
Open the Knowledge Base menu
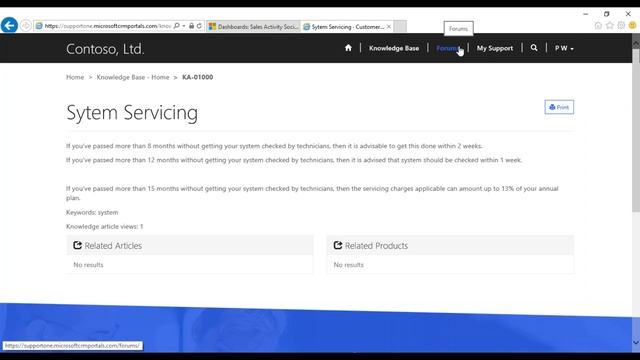pos(394,48)
